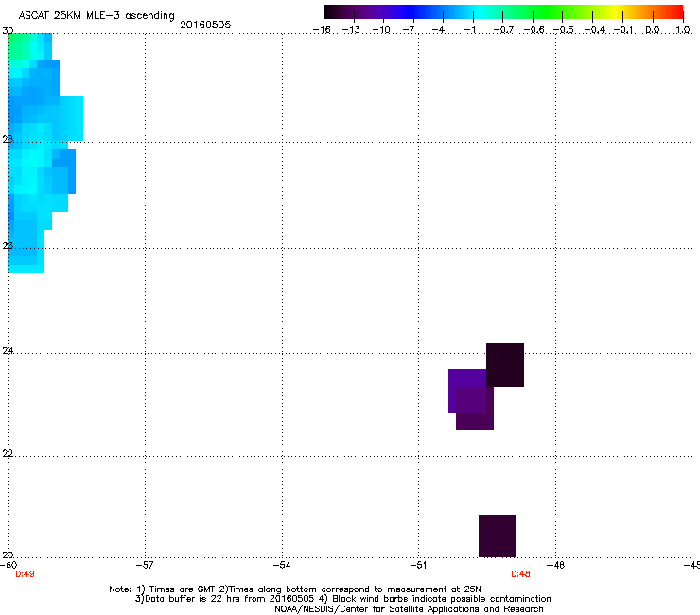Click the longitude label -60

(9, 565)
